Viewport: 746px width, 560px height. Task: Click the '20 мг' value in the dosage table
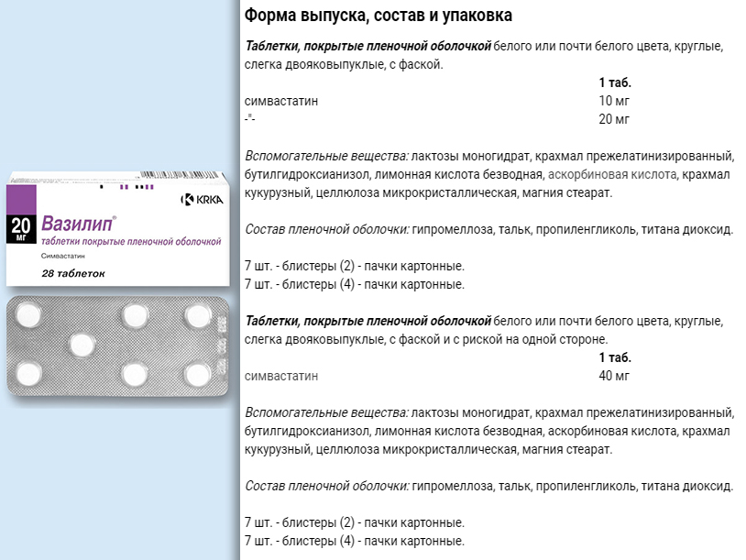click(x=614, y=119)
